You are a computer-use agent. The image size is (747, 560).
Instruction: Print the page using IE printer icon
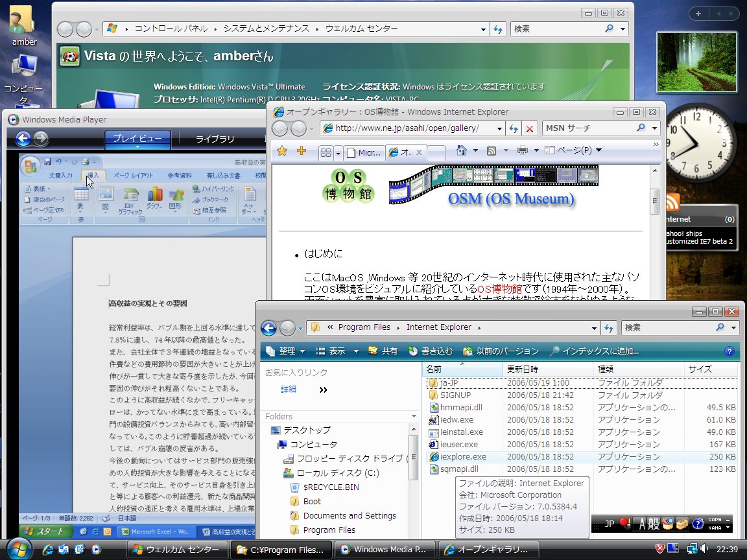click(523, 150)
